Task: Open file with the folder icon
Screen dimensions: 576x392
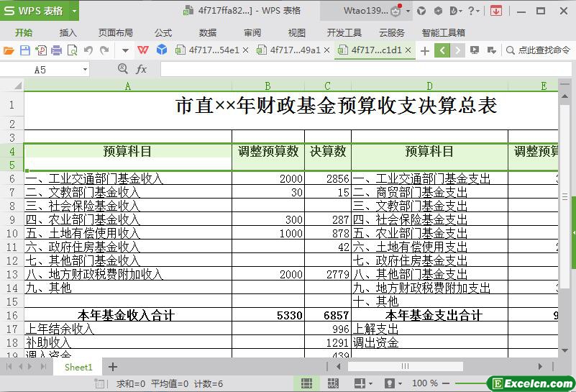Action: 9,50
